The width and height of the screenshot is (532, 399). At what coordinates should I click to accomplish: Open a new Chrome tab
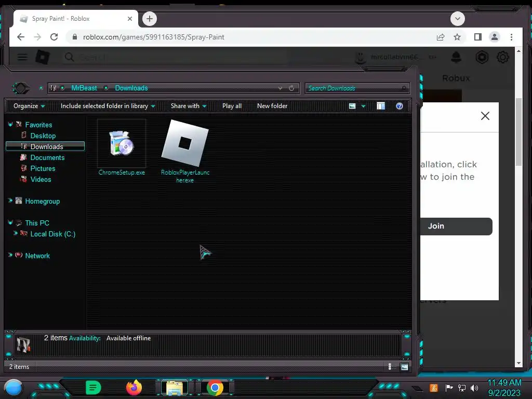tap(150, 19)
